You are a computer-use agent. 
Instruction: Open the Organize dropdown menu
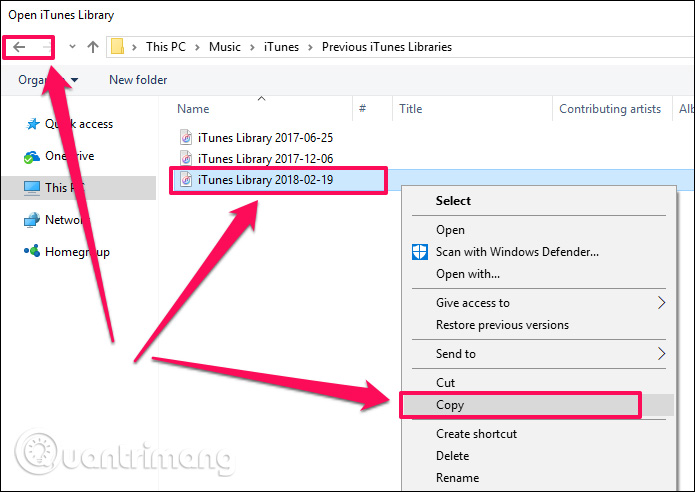[48, 80]
